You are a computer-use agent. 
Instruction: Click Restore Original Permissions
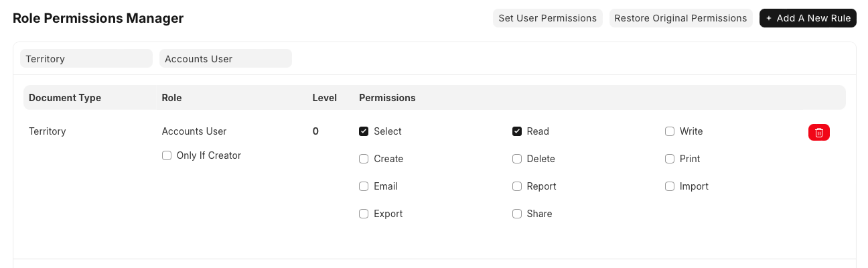pyautogui.click(x=680, y=18)
